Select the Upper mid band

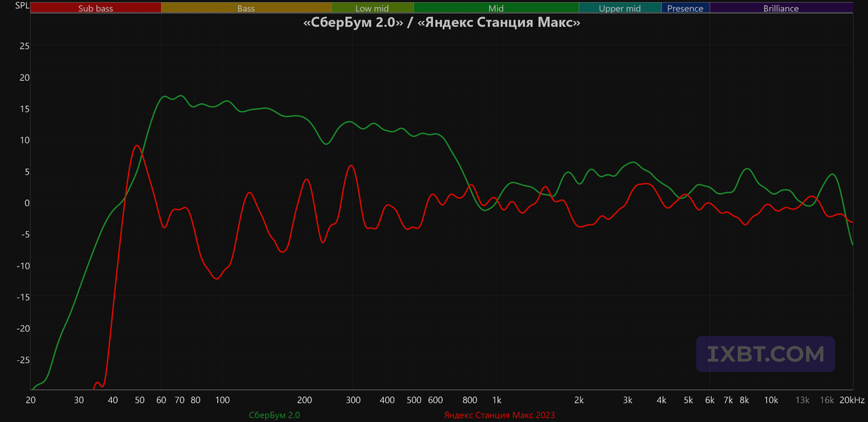620,8
